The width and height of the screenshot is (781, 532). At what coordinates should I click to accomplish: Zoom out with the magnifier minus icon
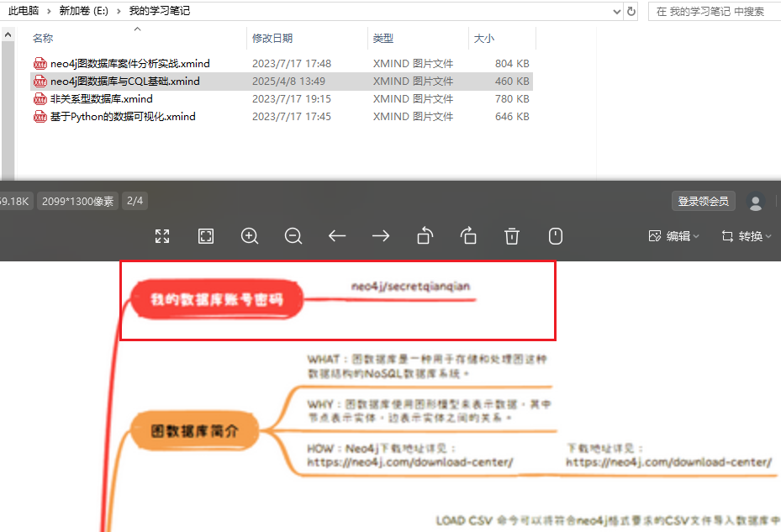point(293,236)
